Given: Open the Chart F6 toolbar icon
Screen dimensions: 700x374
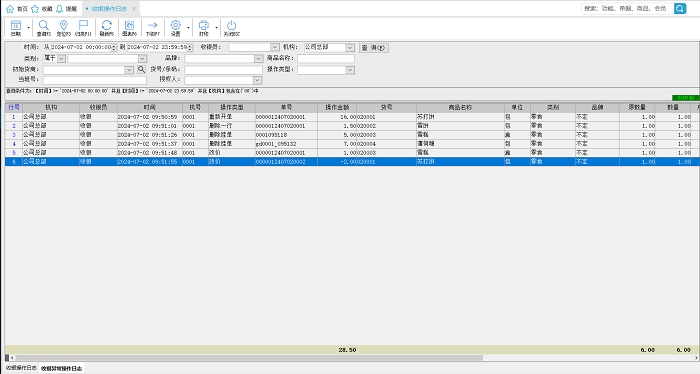Looking at the screenshot, I should (129, 28).
